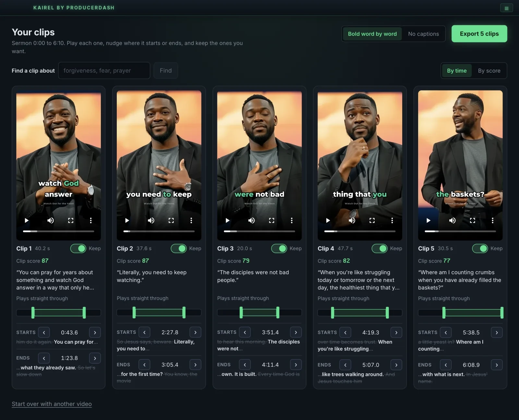Toggle the Keep switch for Clip 2
Screen dimensions: 519x420
[x=179, y=249]
